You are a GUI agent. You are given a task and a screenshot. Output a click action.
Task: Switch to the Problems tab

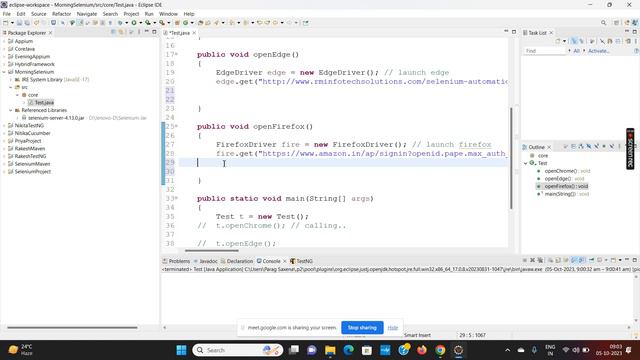coord(176,261)
